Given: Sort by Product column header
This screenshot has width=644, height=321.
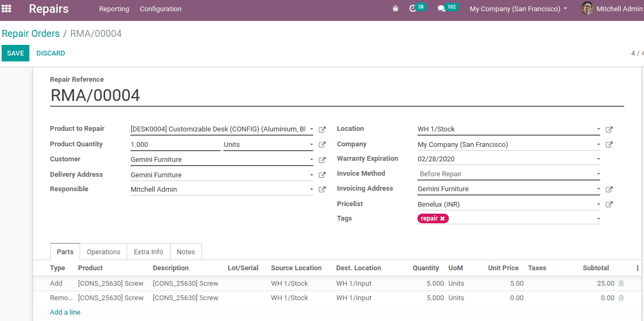Looking at the screenshot, I should point(90,268).
